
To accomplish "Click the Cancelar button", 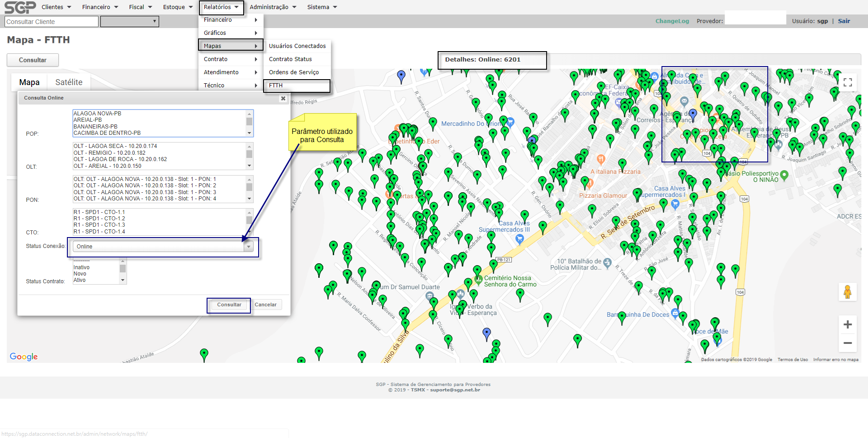I will pyautogui.click(x=265, y=305).
